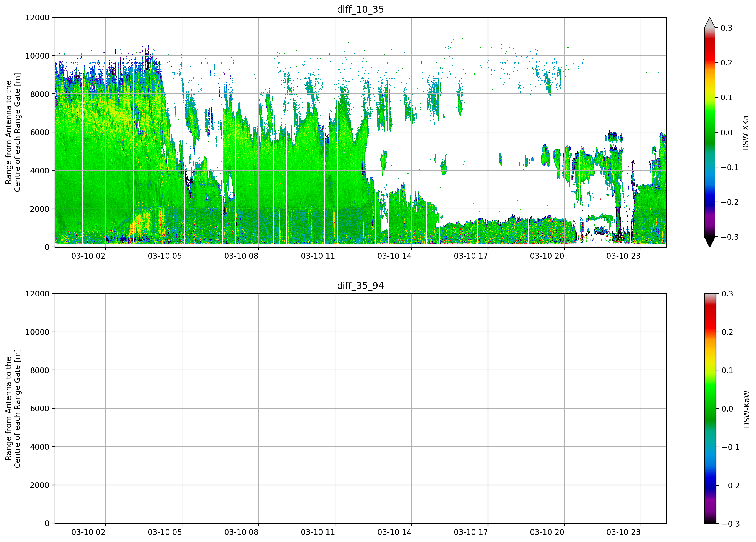Image resolution: width=756 pixels, height=542 pixels.
Task: Select the green zone of DSW-KaW colorbar
Action: (x=710, y=400)
